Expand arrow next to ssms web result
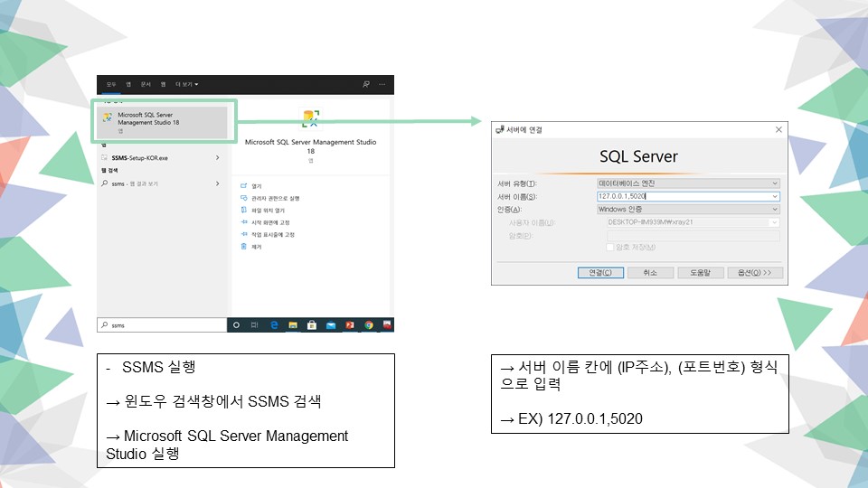868x488 pixels. [x=218, y=183]
